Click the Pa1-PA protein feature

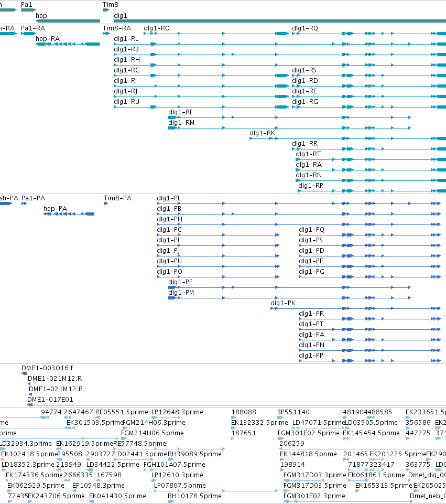24,203
